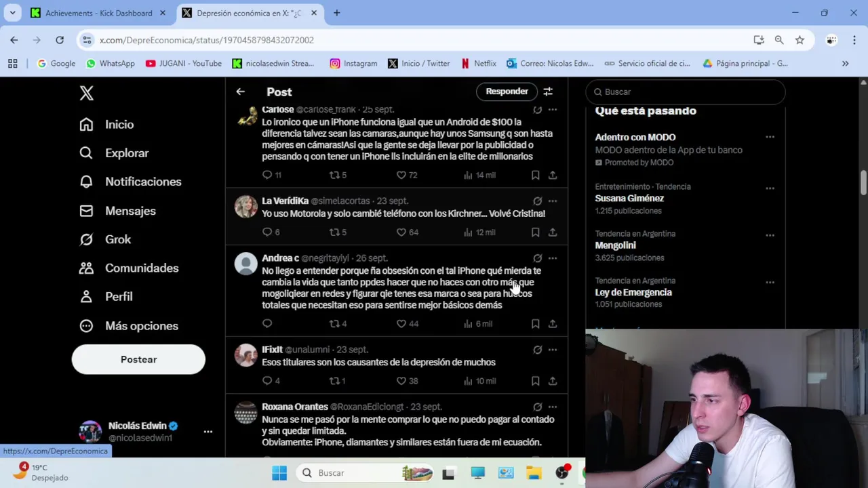
Task: Open the WhatsApp bookmark
Action: 110,63
